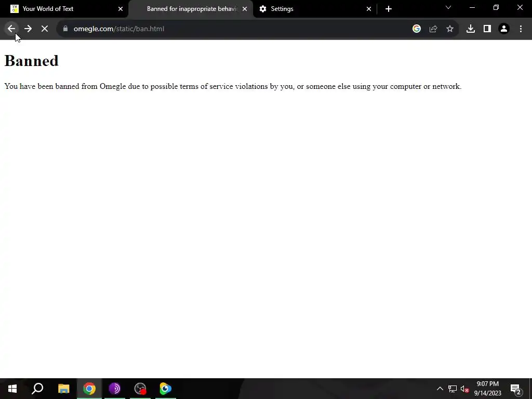Open the Windows Start menu
Viewport: 532px width, 399px height.
[12, 389]
